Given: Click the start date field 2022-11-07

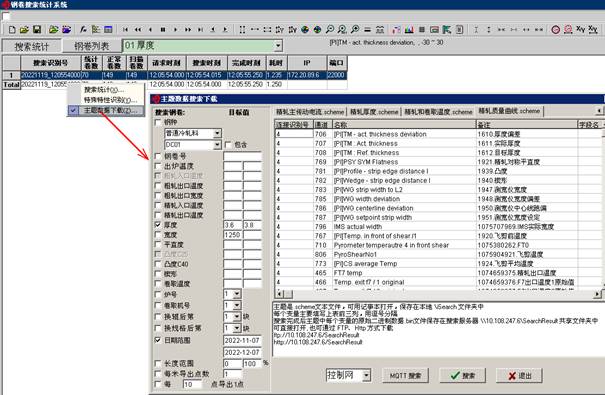Looking at the screenshot, I should click(x=242, y=340).
